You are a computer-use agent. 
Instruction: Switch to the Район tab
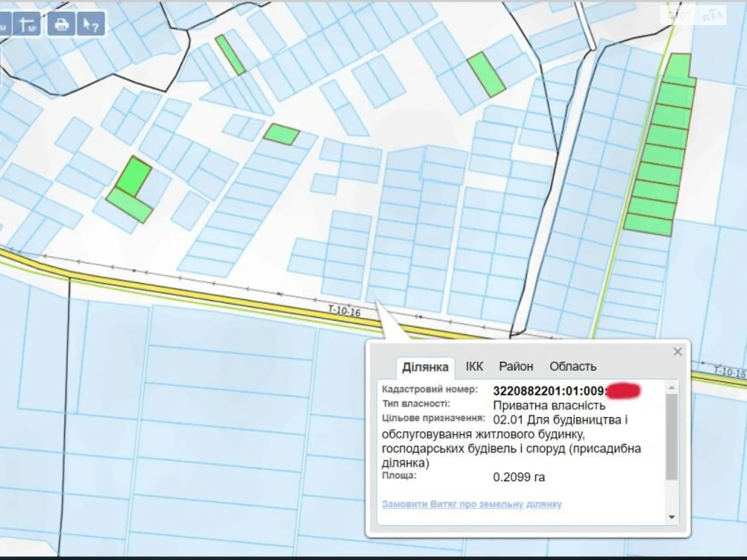point(516,366)
